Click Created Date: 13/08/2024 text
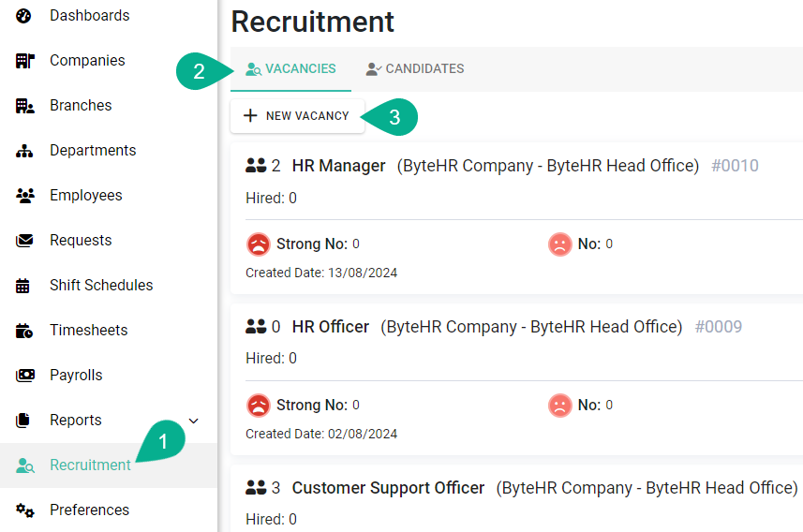This screenshot has height=532, width=803. point(321,273)
